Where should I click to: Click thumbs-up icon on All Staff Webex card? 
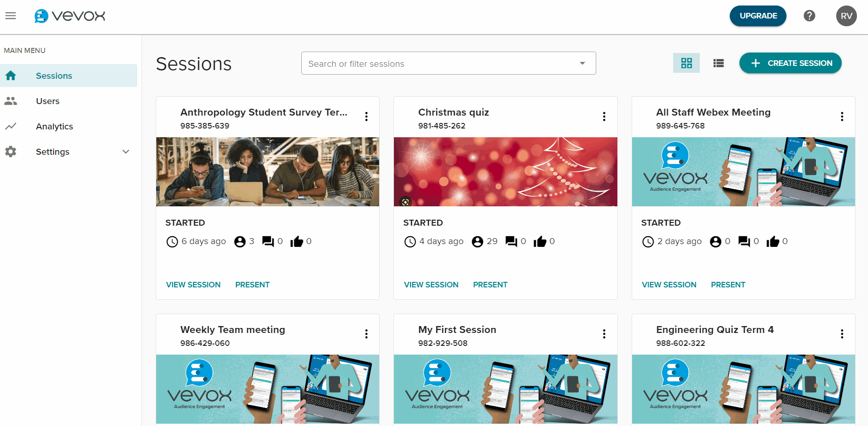(x=773, y=241)
